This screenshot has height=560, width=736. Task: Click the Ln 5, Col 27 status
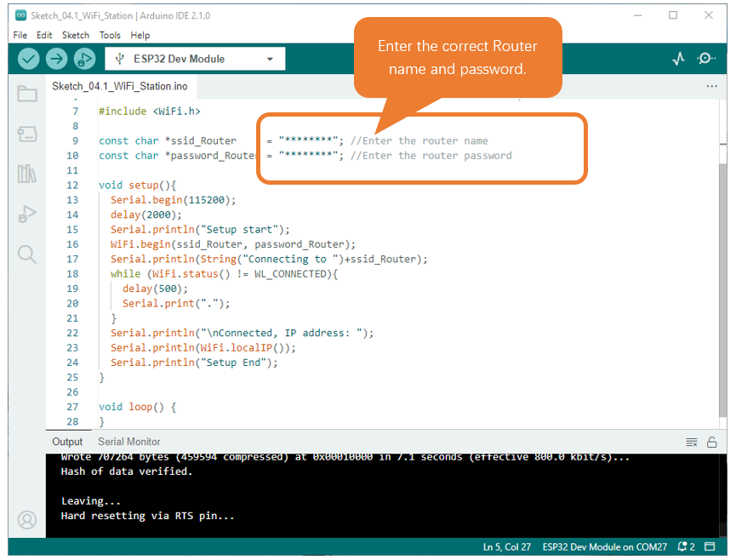point(507,547)
